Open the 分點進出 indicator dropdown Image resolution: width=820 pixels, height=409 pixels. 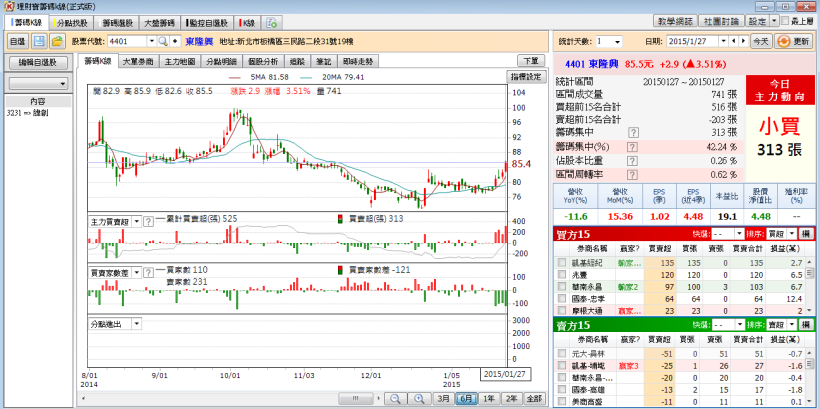[x=135, y=324]
